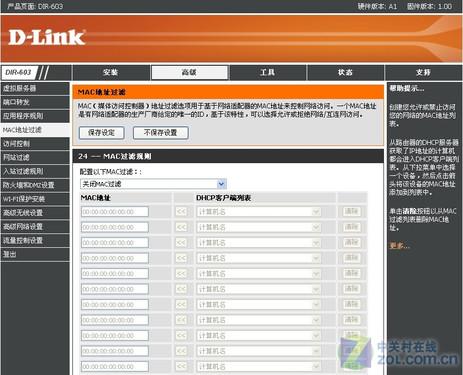Open the 关闭MAC过滤 mode dropdown
The width and height of the screenshot is (463, 375).
(x=153, y=184)
